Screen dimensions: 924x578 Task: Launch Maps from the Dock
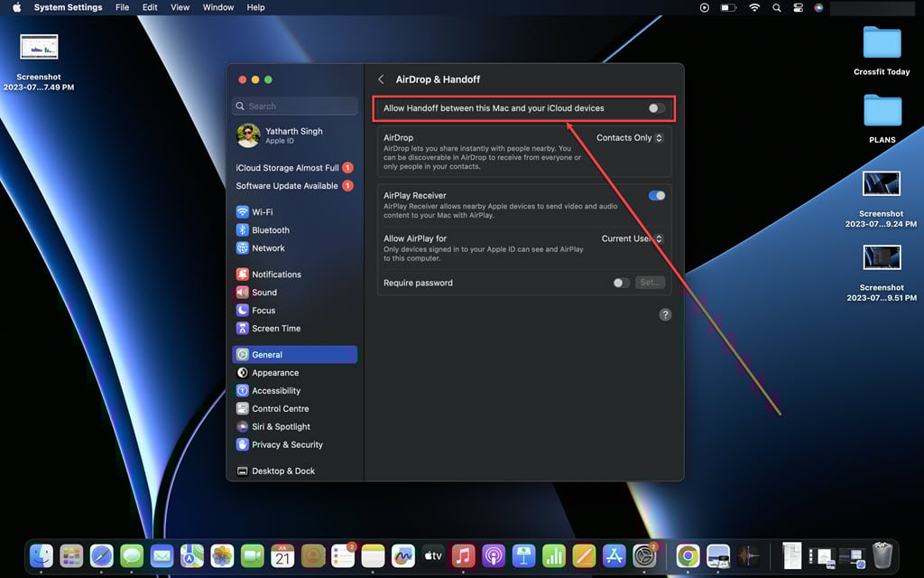tap(192, 555)
